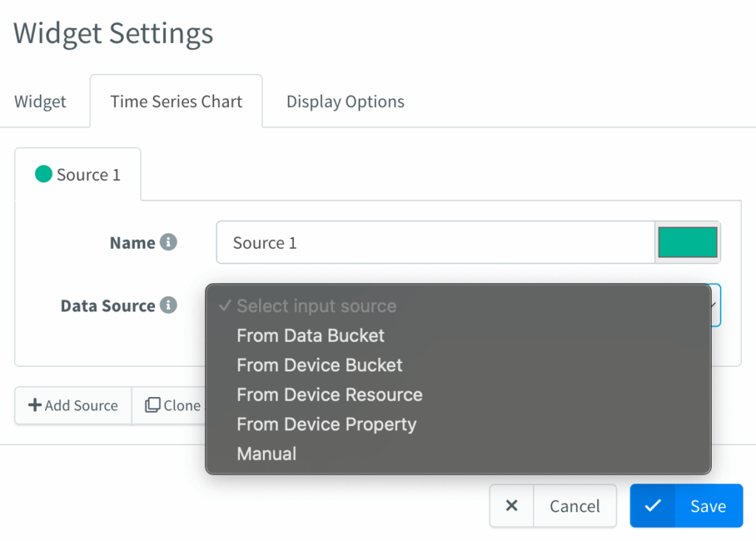The image size is (756, 541).
Task: Click the X icon beside Cancel
Action: tap(512, 506)
